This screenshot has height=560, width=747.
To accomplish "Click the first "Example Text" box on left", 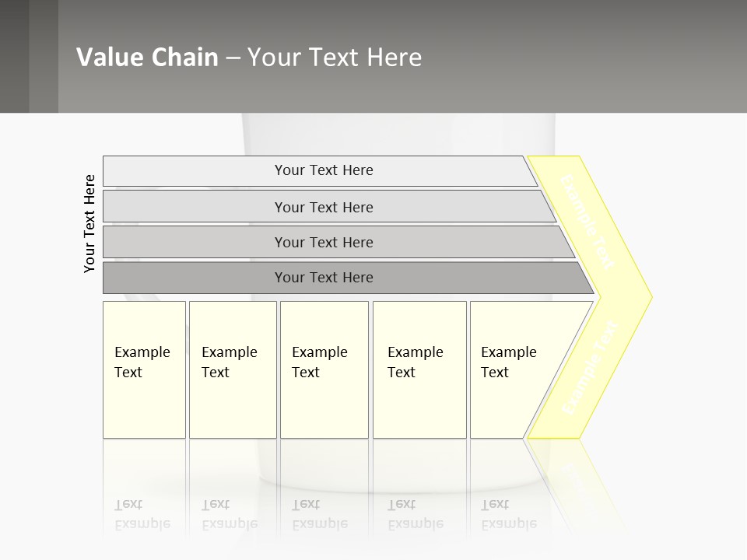I will point(144,369).
